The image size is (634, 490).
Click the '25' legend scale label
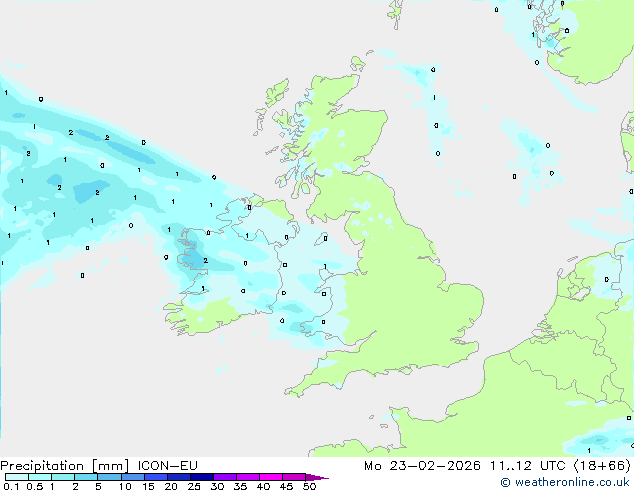[194, 486]
